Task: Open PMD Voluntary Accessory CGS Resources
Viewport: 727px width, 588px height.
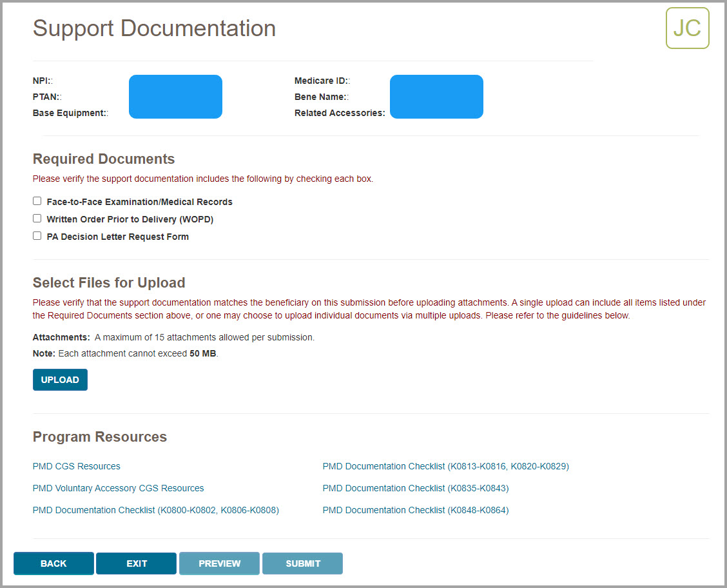Action: 118,488
